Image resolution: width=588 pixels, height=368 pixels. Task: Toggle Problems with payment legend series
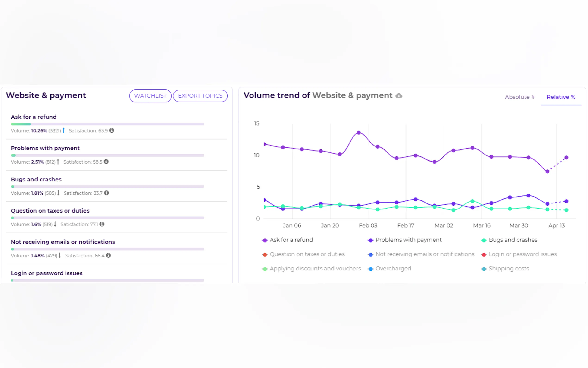[408, 240]
